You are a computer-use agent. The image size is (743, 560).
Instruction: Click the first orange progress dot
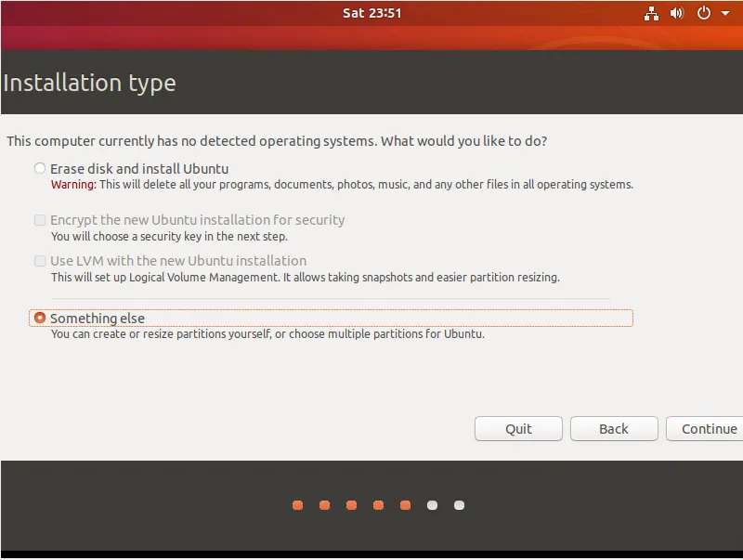click(297, 505)
